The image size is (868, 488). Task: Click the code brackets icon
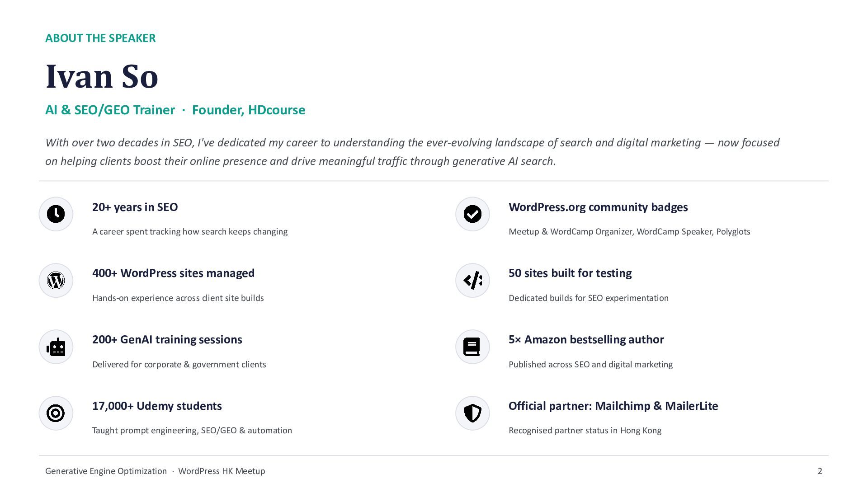point(472,281)
